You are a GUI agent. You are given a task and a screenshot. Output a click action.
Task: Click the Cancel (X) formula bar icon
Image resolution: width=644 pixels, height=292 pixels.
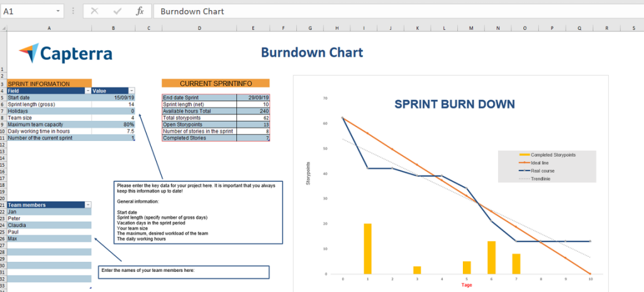click(x=94, y=11)
